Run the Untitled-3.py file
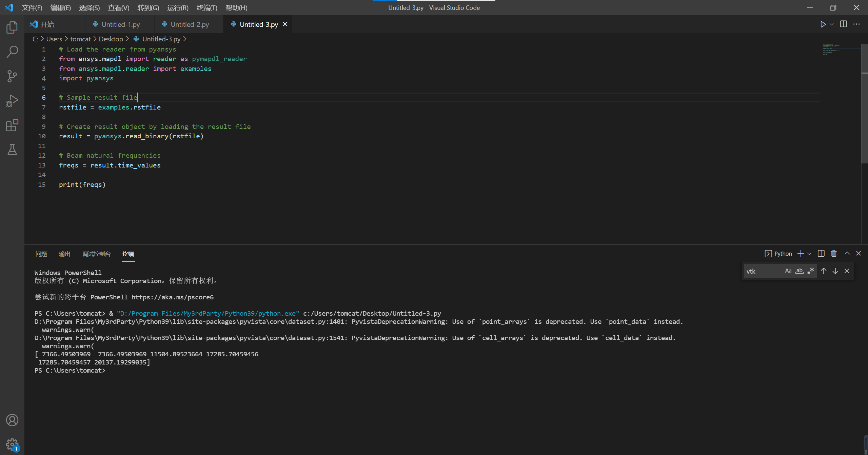This screenshot has width=868, height=455. [823, 24]
